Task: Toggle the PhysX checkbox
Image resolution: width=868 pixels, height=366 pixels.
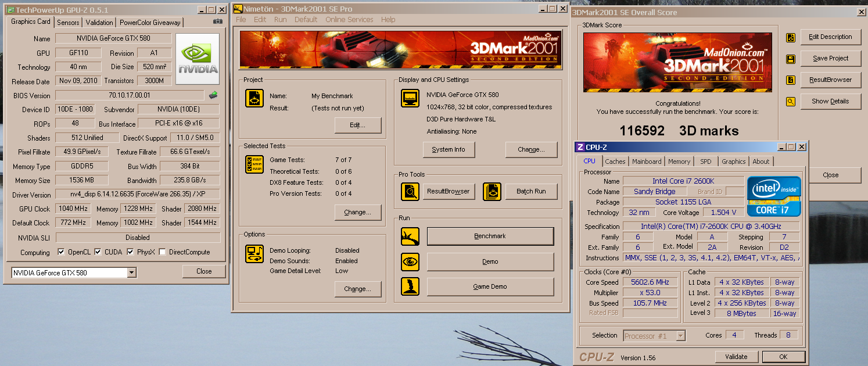Action: pos(130,252)
